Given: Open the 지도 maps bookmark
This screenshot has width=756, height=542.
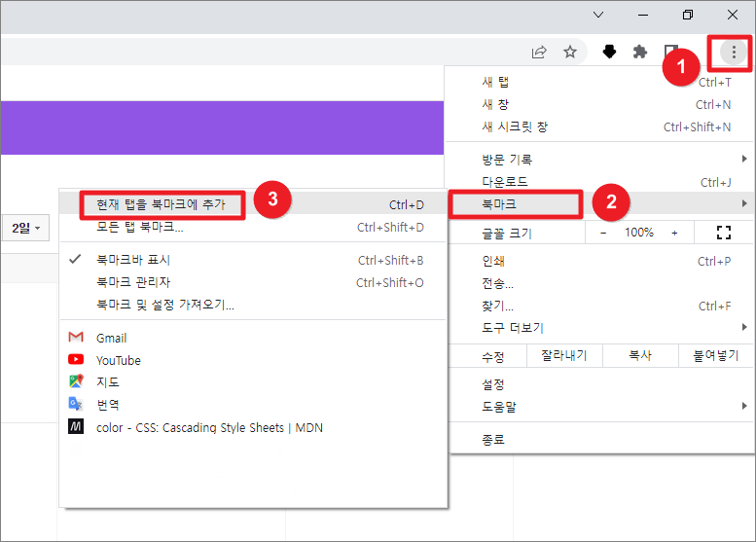Looking at the screenshot, I should click(x=254, y=381).
